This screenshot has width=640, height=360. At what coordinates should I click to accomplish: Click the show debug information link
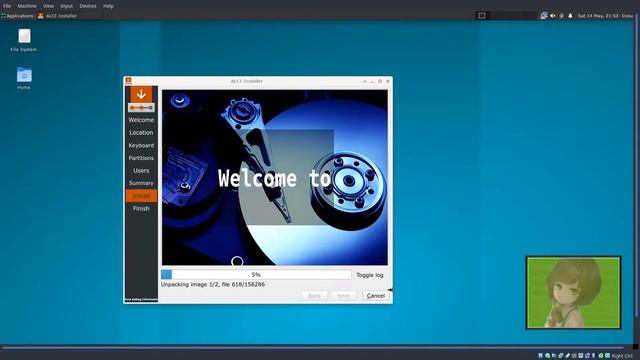tap(141, 300)
